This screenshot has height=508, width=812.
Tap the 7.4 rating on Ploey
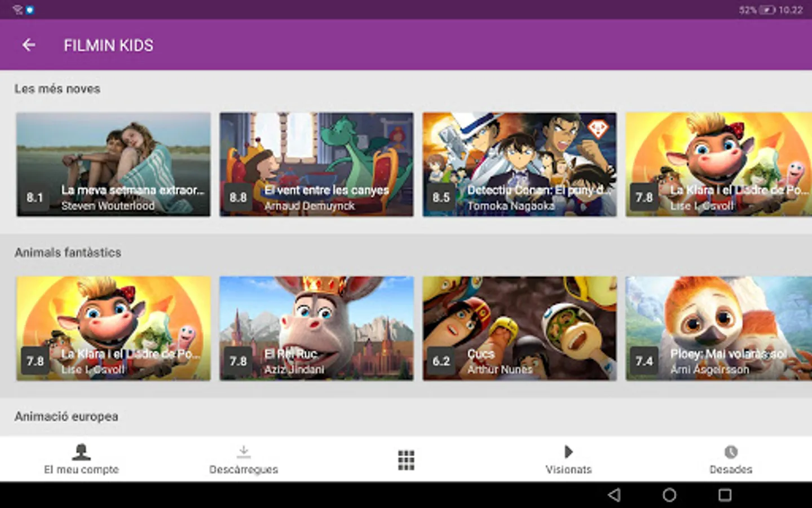click(644, 361)
